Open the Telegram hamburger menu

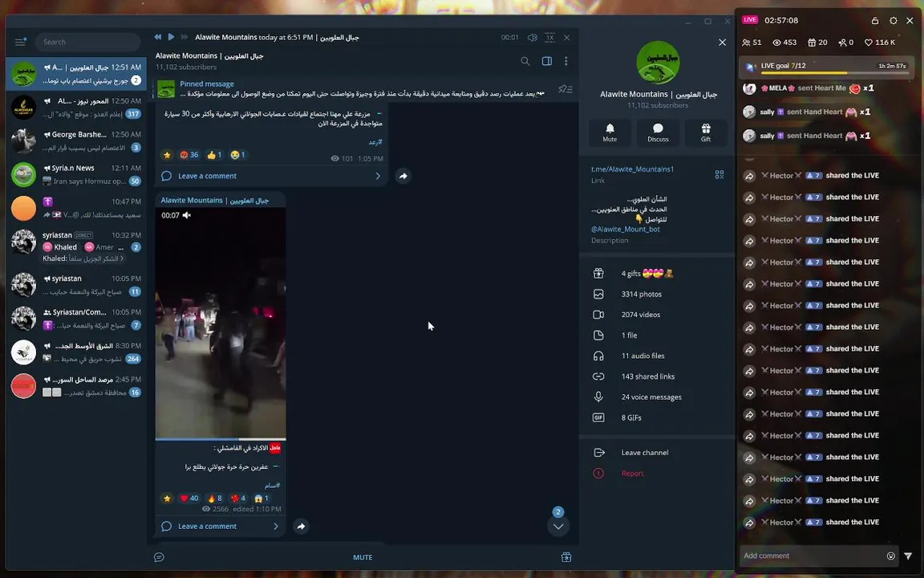click(20, 42)
